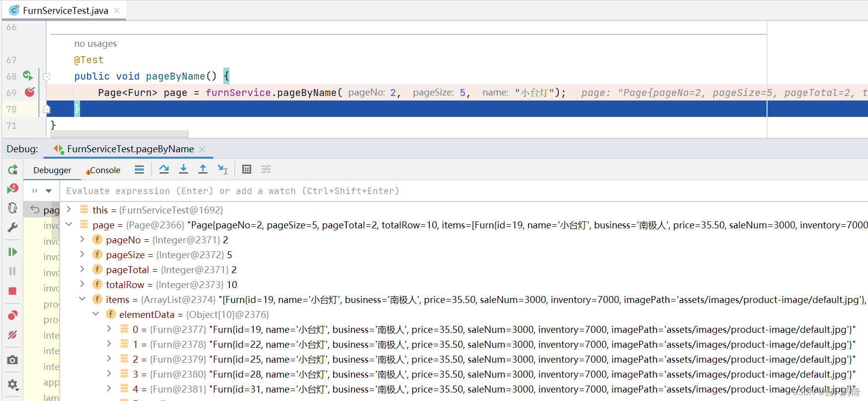Image resolution: width=868 pixels, height=401 pixels.
Task: Click the @Test annotation on line 67
Action: [89, 60]
